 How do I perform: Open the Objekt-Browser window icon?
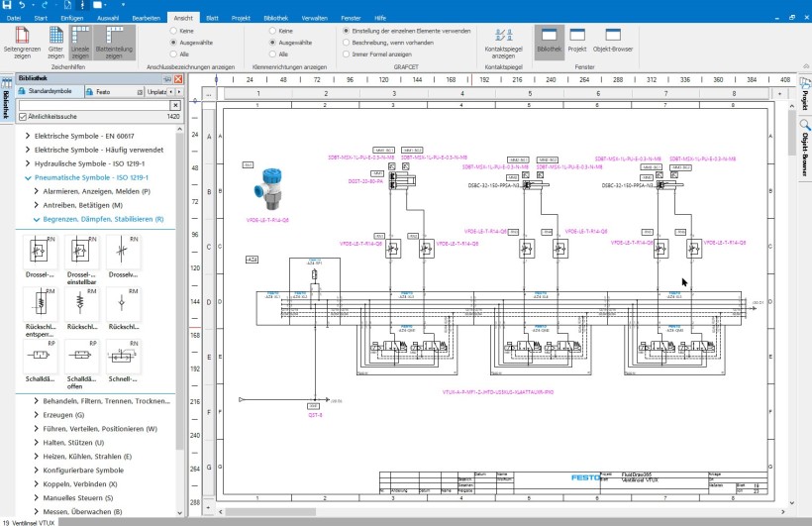613,42
